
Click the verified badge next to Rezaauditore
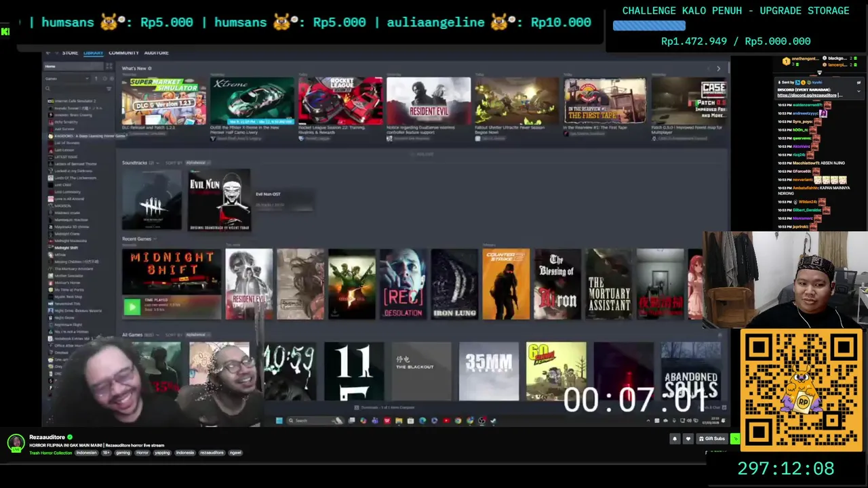[70, 437]
